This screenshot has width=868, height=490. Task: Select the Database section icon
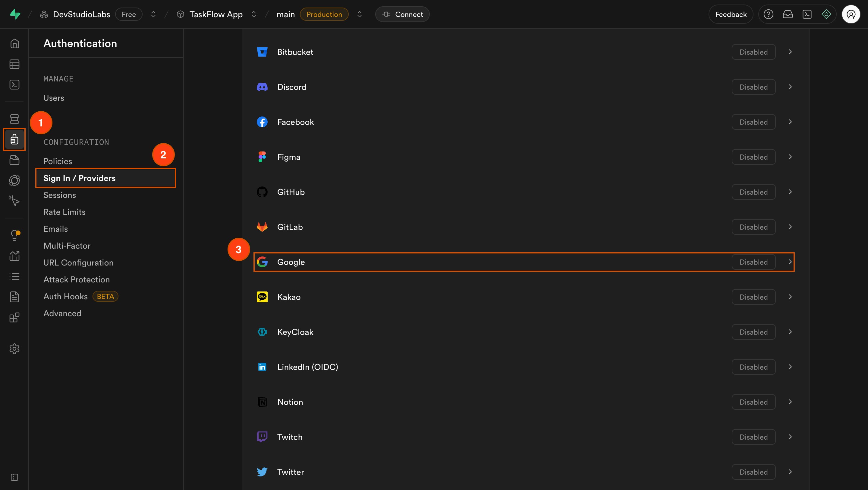tap(14, 119)
